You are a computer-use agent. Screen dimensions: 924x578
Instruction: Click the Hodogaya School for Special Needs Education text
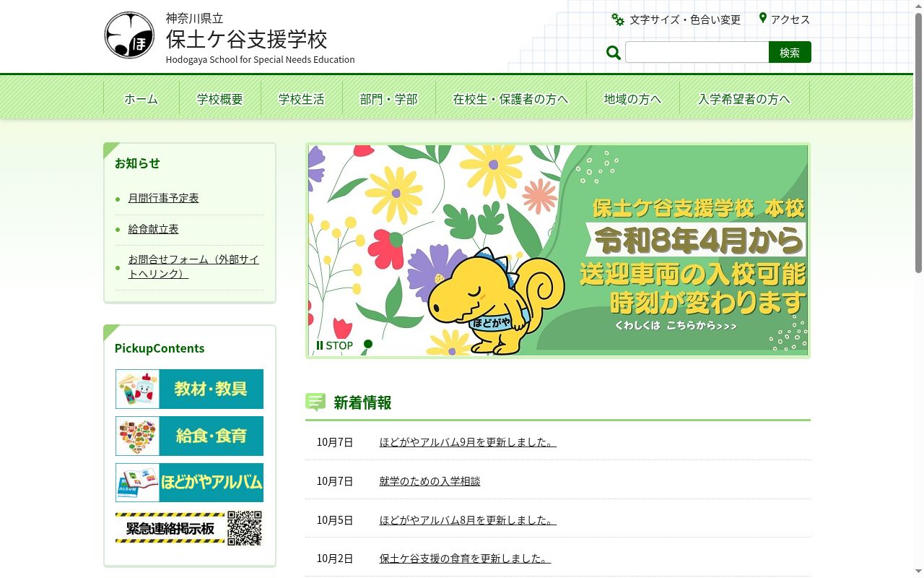[260, 60]
